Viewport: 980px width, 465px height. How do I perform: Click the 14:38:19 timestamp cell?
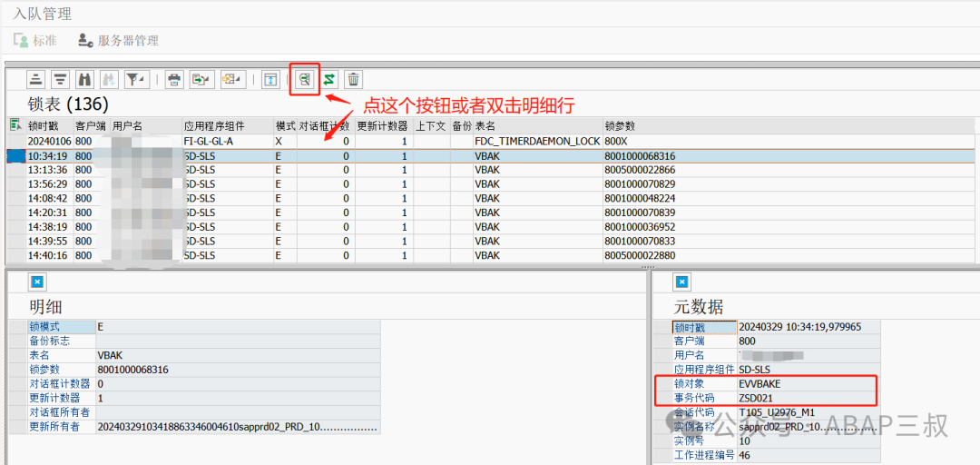click(x=49, y=226)
